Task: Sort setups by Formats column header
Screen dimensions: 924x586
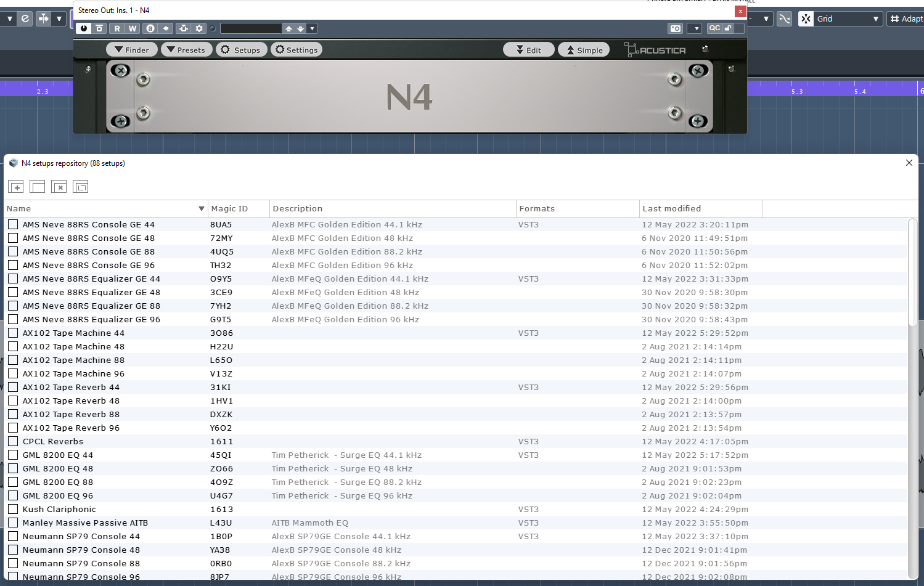Action: click(x=578, y=209)
